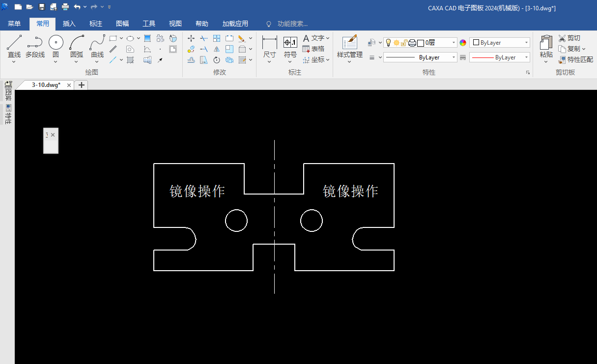The height and width of the screenshot is (364, 597).
Task: Click the 剪切 cut button
Action: point(569,38)
